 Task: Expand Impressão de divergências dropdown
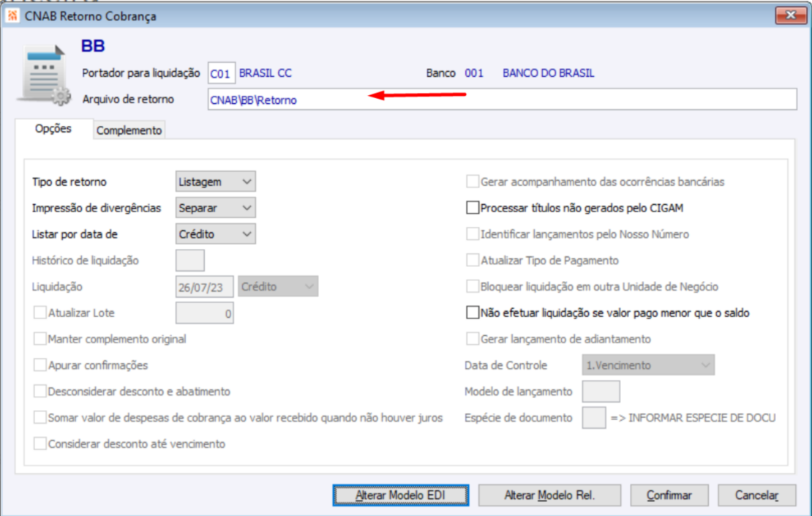[215, 208]
